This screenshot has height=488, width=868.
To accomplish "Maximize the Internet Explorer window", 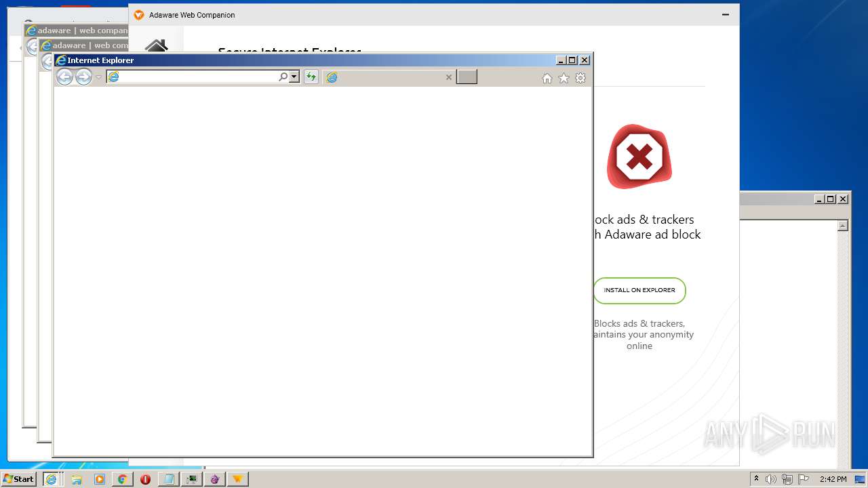I will pos(572,60).
